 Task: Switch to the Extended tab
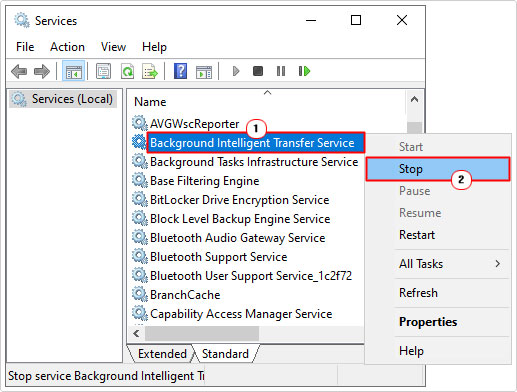click(162, 354)
